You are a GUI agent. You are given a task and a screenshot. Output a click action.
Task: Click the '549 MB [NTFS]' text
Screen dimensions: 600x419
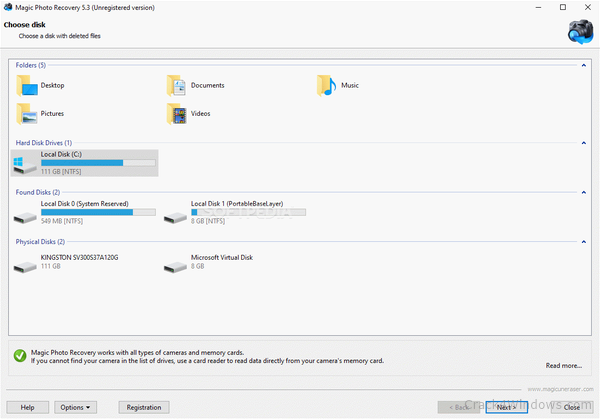click(x=62, y=221)
